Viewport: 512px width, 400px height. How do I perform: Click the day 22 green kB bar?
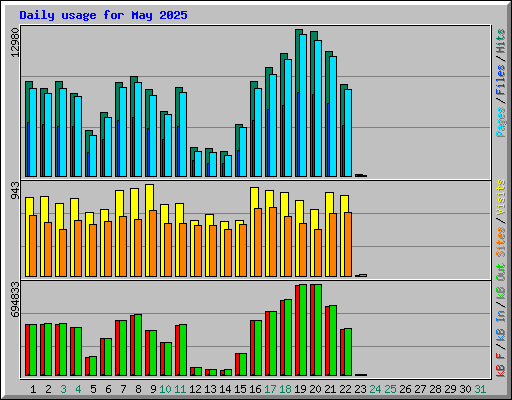tap(348, 352)
